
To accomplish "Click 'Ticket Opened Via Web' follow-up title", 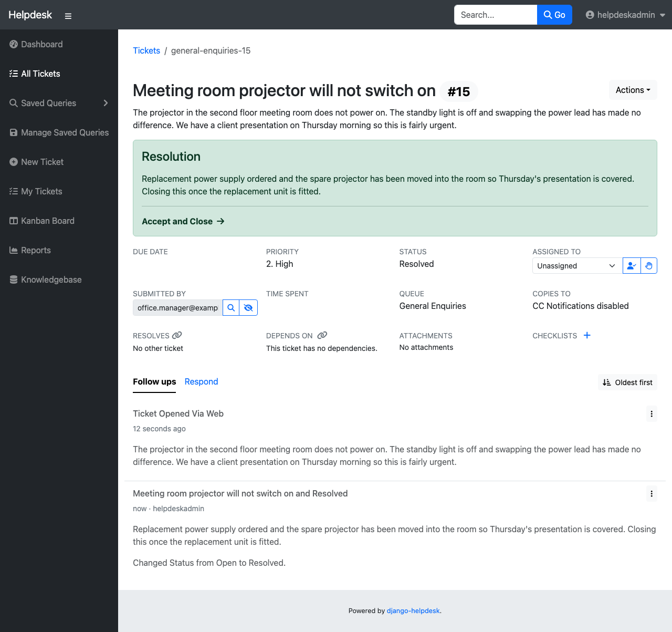I will tap(178, 413).
